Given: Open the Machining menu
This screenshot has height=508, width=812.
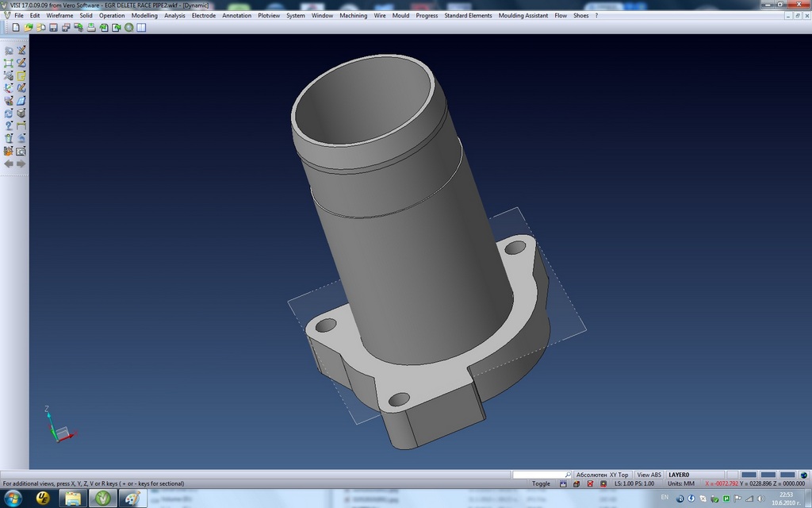Looking at the screenshot, I should pos(353,15).
